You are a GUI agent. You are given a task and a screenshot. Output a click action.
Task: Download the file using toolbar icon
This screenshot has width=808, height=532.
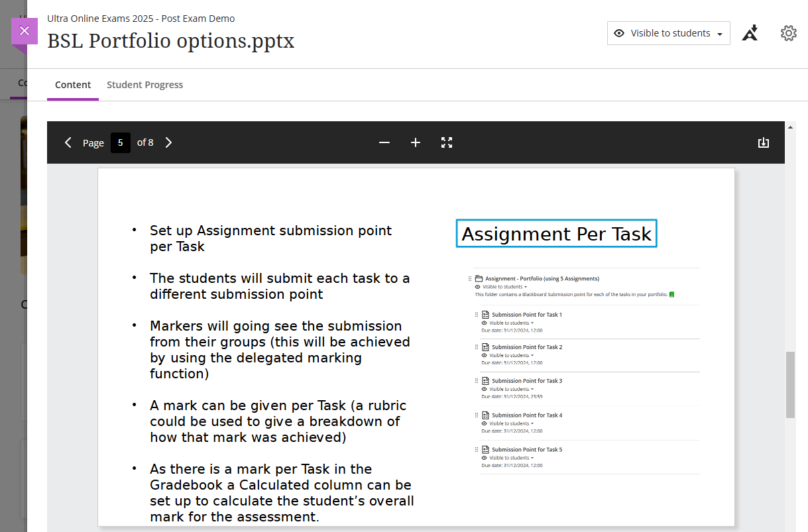click(x=764, y=142)
